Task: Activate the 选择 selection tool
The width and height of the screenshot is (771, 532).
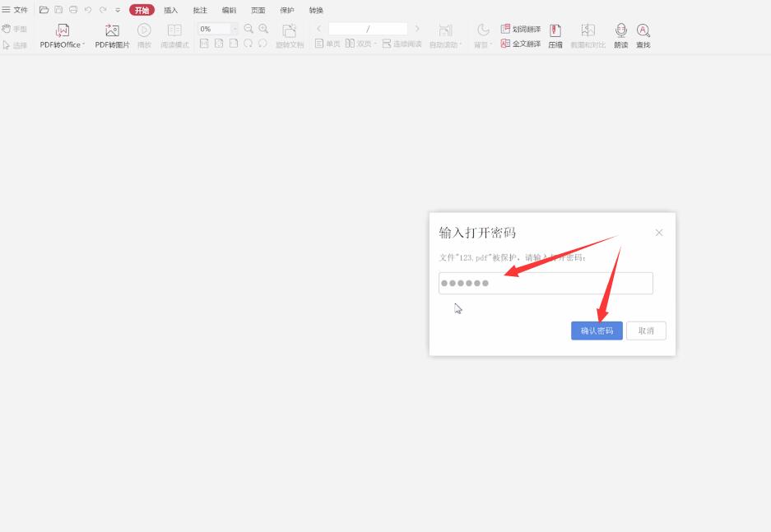Action: [x=14, y=45]
